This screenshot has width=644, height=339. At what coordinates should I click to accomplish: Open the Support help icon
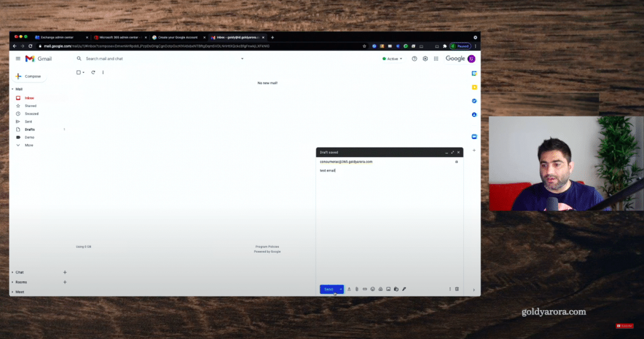[x=415, y=59]
